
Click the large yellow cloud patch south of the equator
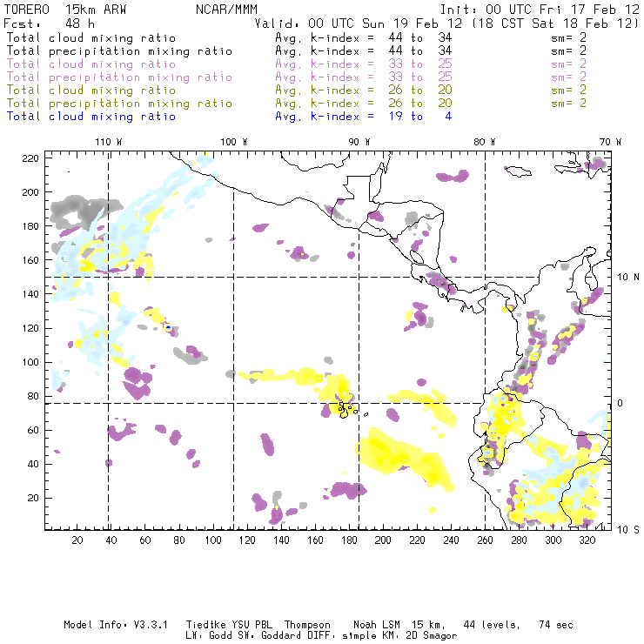pyautogui.click(x=402, y=457)
